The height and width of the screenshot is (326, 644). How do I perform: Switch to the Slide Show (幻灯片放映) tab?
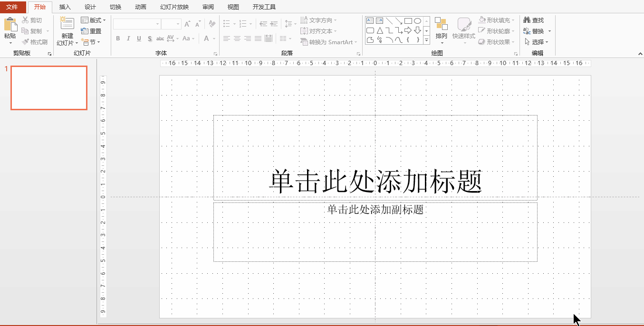pyautogui.click(x=174, y=7)
